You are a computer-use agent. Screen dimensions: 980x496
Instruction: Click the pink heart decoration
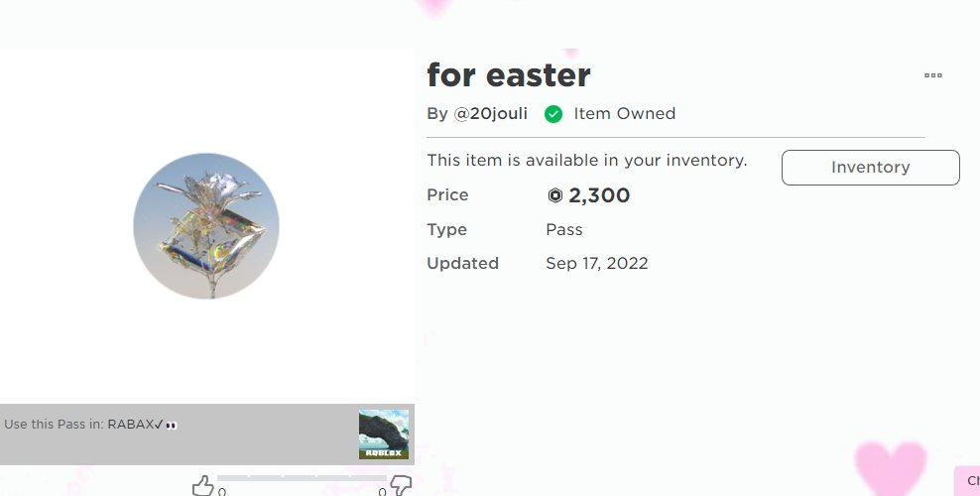coord(891,467)
